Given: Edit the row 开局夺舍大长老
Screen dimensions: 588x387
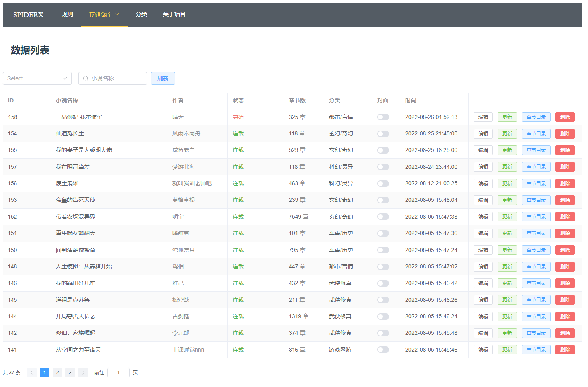Looking at the screenshot, I should [483, 317].
